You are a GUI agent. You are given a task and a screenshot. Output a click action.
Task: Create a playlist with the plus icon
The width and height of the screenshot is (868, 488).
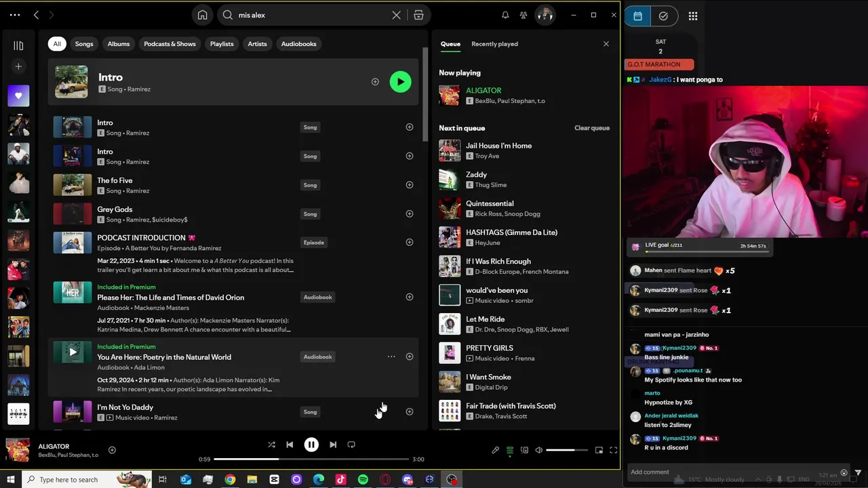tap(18, 66)
